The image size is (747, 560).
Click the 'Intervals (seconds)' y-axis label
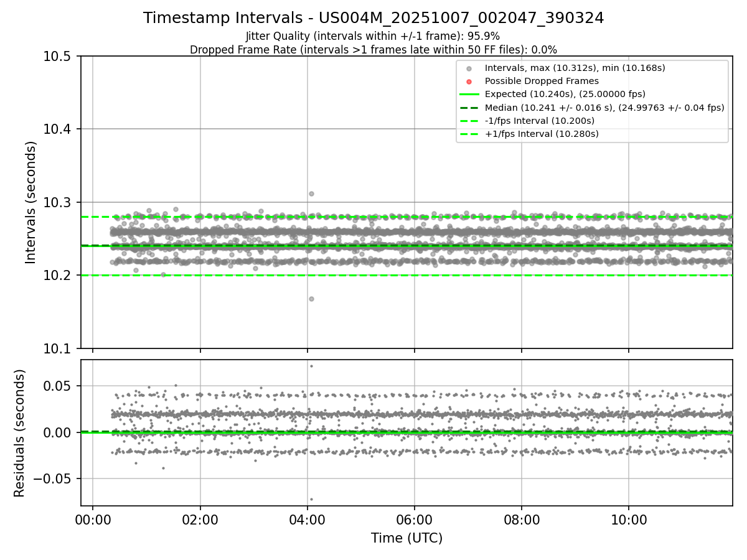(31, 202)
